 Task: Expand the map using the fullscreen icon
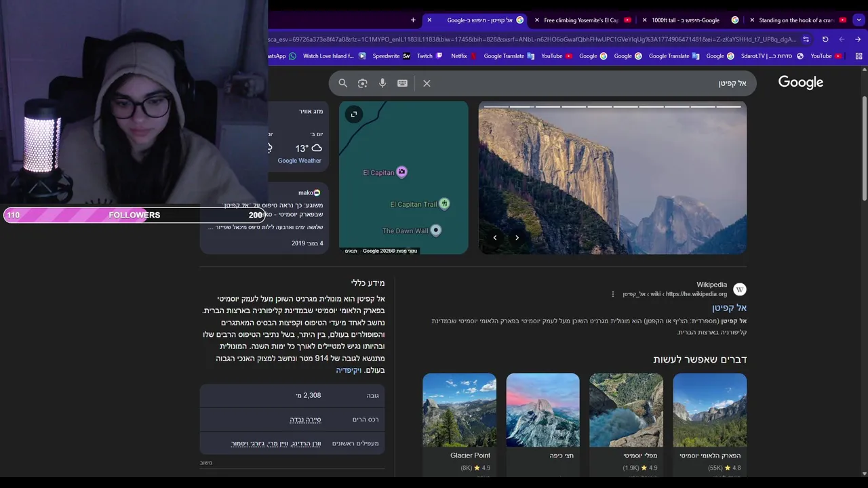tap(354, 115)
